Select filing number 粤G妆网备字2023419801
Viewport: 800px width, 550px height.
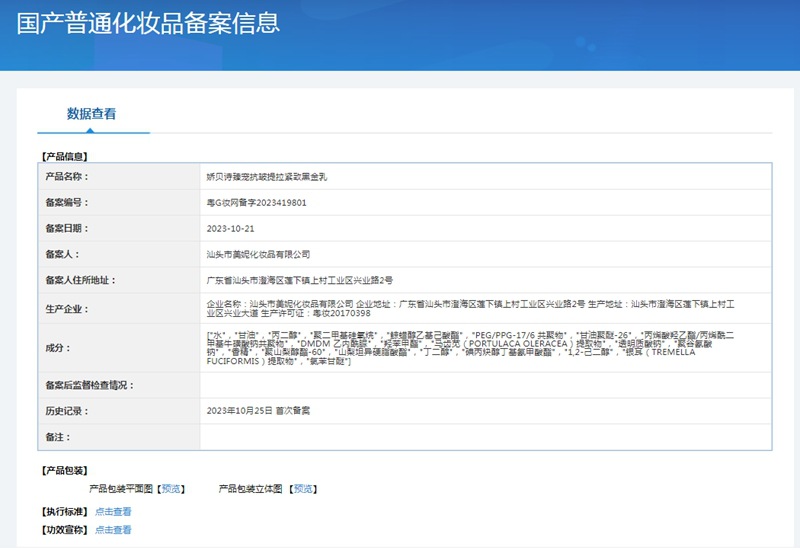click(x=257, y=203)
